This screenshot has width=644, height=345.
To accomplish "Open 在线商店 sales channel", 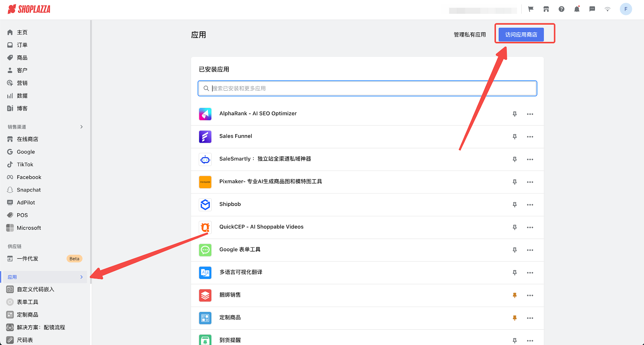I will [x=27, y=139].
